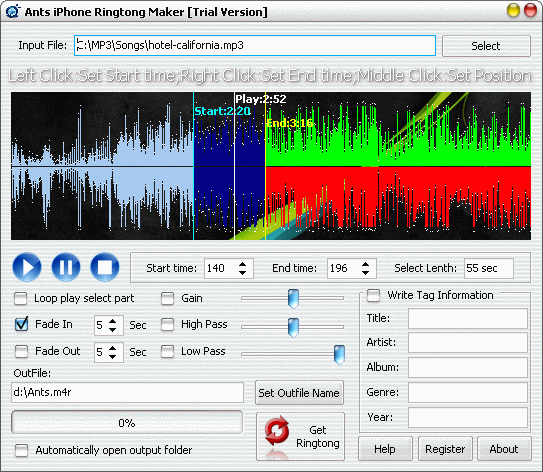The width and height of the screenshot is (543, 472).
Task: Click the Get Ringtone button label
Action: [318, 436]
